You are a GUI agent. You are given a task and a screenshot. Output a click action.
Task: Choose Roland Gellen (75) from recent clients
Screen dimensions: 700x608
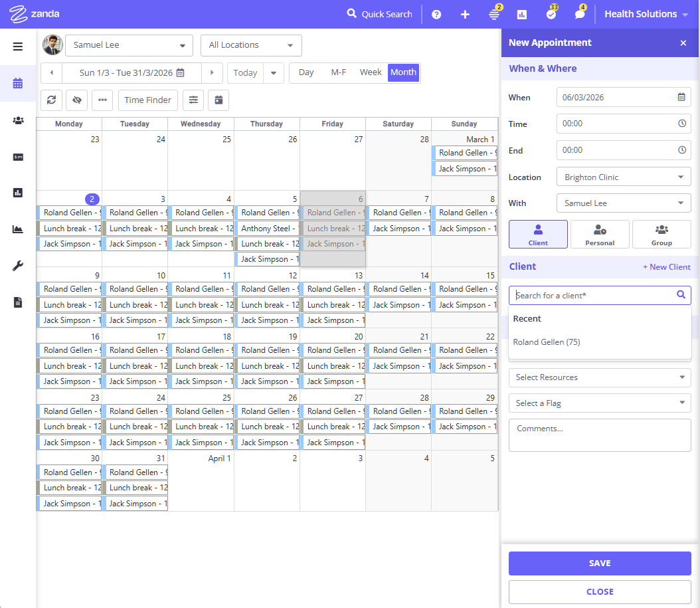pyautogui.click(x=547, y=342)
